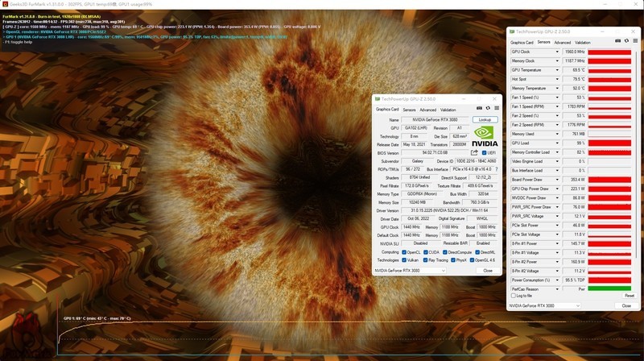Image resolution: width=644 pixels, height=361 pixels.
Task: Click the Memory Controller Load sensor graph
Action: pyautogui.click(x=609, y=152)
